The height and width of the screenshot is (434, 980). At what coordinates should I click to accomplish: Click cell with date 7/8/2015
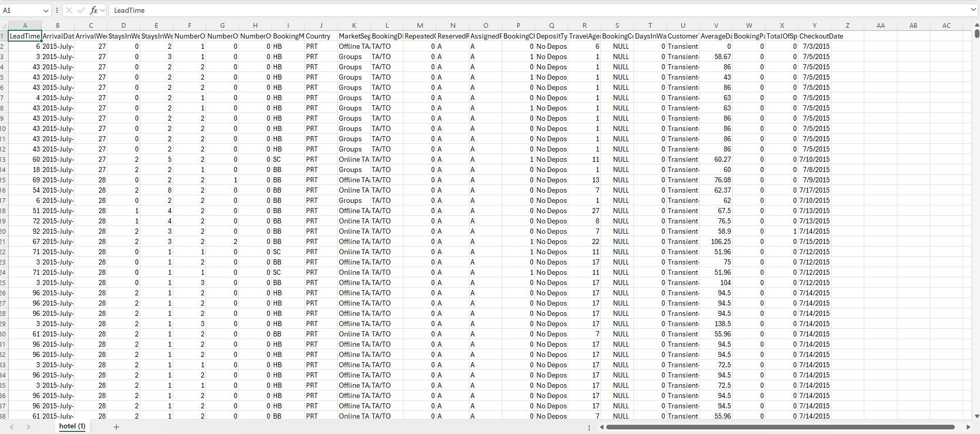[814, 169]
